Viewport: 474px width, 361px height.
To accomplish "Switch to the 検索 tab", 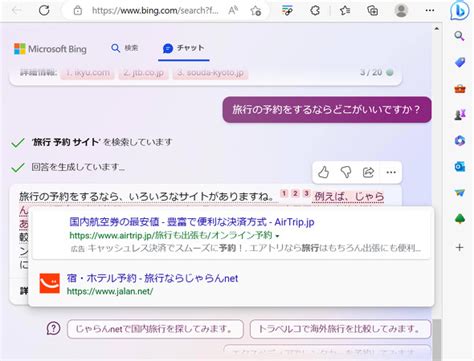I will click(x=124, y=48).
